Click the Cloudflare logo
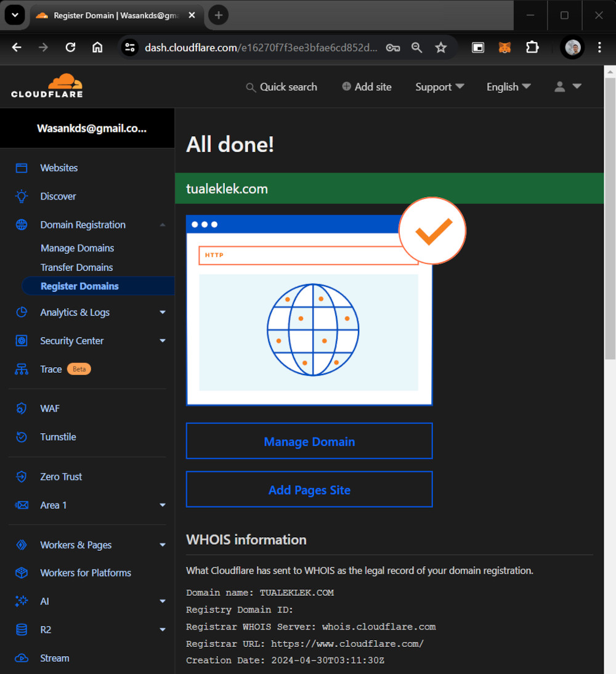This screenshot has height=674, width=616. [47, 86]
